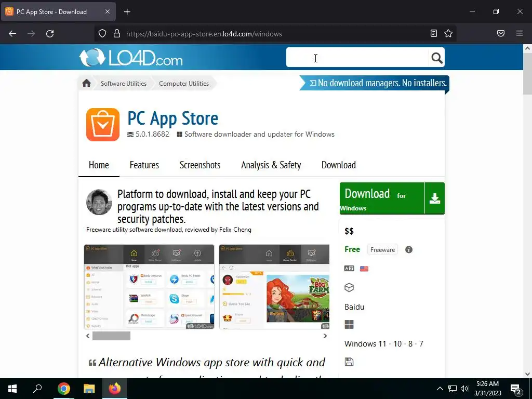Image resolution: width=532 pixels, height=399 pixels.
Task: Click into the LO4D search field
Action: pyautogui.click(x=357, y=57)
